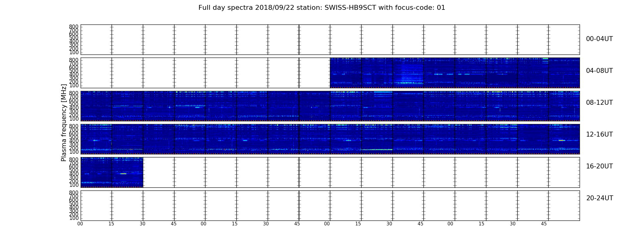Click the 08-12UT spectrogram panel
This screenshot has height=245, width=644.
coord(330,106)
